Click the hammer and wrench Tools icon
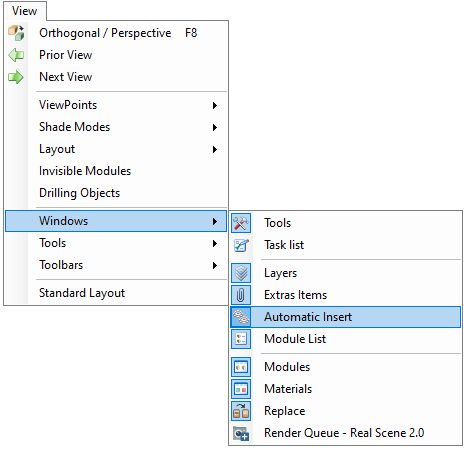Viewport: 466px width, 450px height. coord(241,223)
